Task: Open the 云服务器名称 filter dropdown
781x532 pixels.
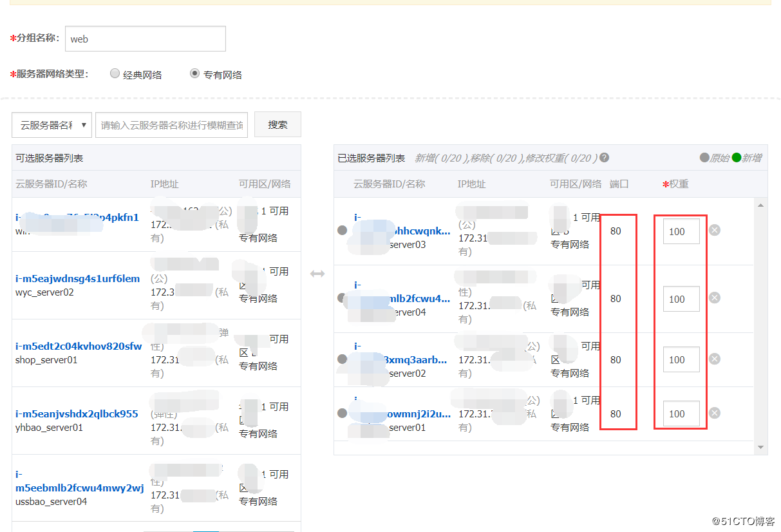Action: click(x=52, y=124)
